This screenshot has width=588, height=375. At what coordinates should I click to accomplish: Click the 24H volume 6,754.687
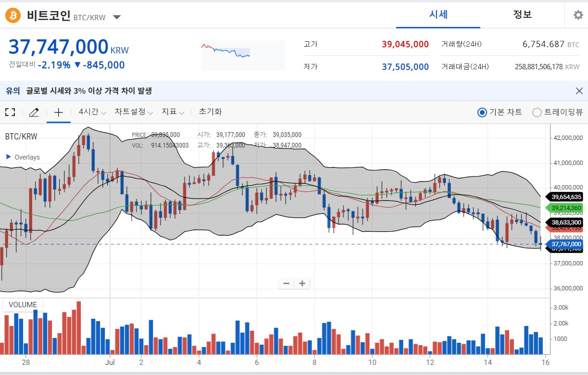(543, 44)
